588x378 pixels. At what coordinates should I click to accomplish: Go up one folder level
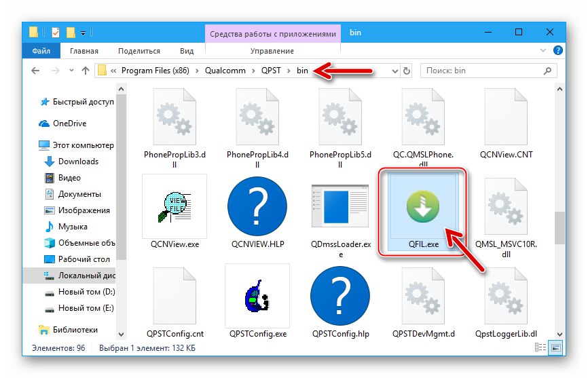(86, 71)
